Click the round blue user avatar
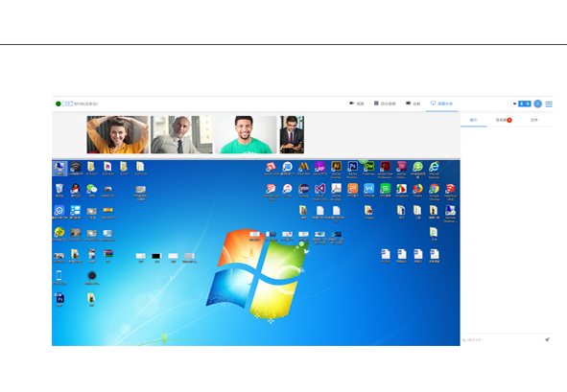This screenshot has height=392, width=567. click(x=537, y=104)
